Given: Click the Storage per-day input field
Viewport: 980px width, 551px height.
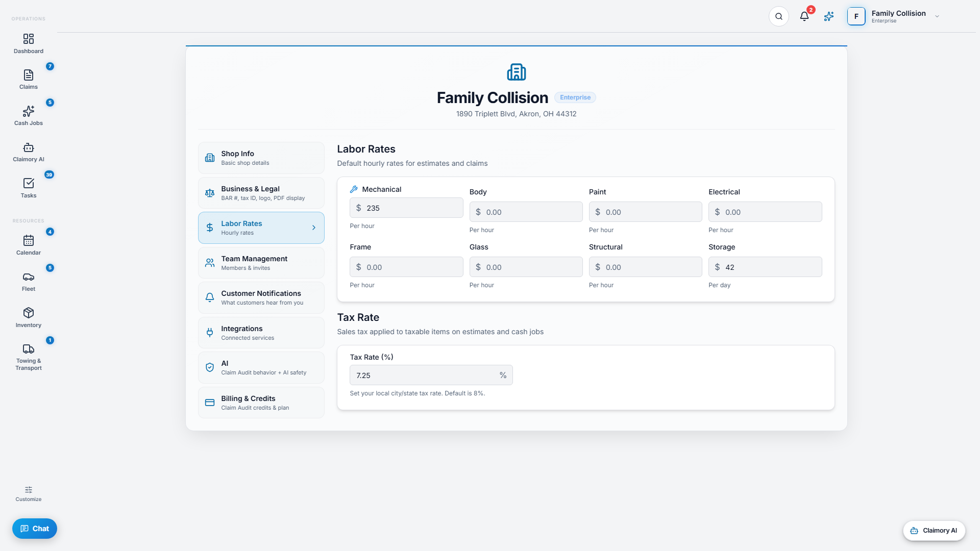Looking at the screenshot, I should point(765,267).
